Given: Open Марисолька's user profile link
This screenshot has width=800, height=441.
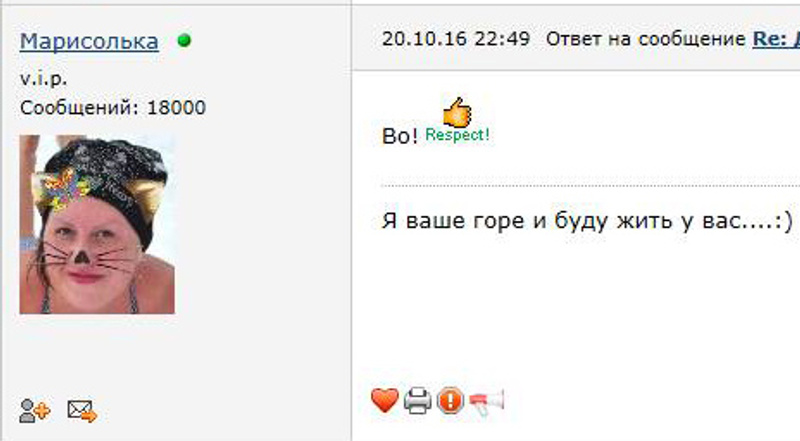Looking at the screenshot, I should coord(89,41).
